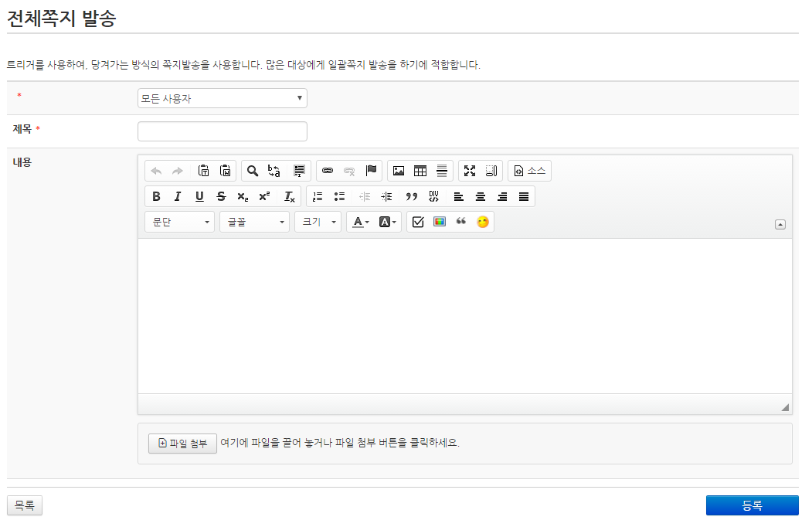
Task: Toggle bold text formatting
Action: pos(156,196)
